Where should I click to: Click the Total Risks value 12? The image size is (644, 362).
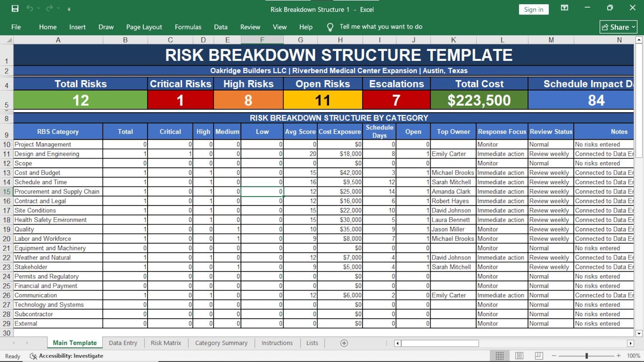pyautogui.click(x=81, y=100)
